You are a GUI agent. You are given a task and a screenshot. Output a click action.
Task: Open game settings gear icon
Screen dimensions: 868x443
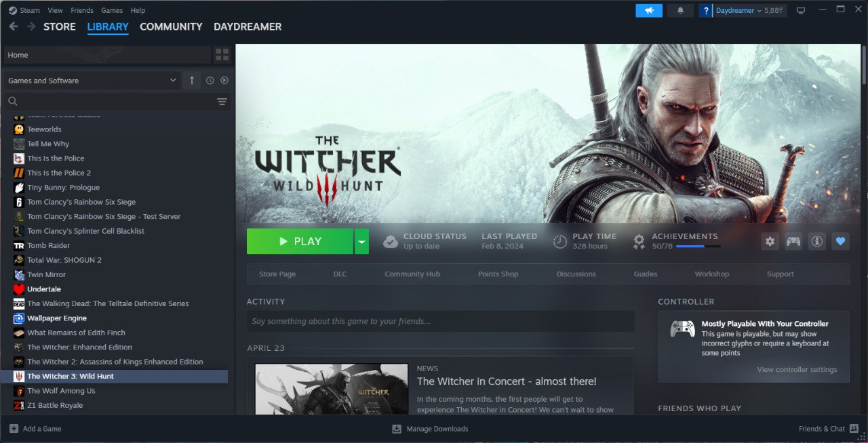click(x=770, y=241)
